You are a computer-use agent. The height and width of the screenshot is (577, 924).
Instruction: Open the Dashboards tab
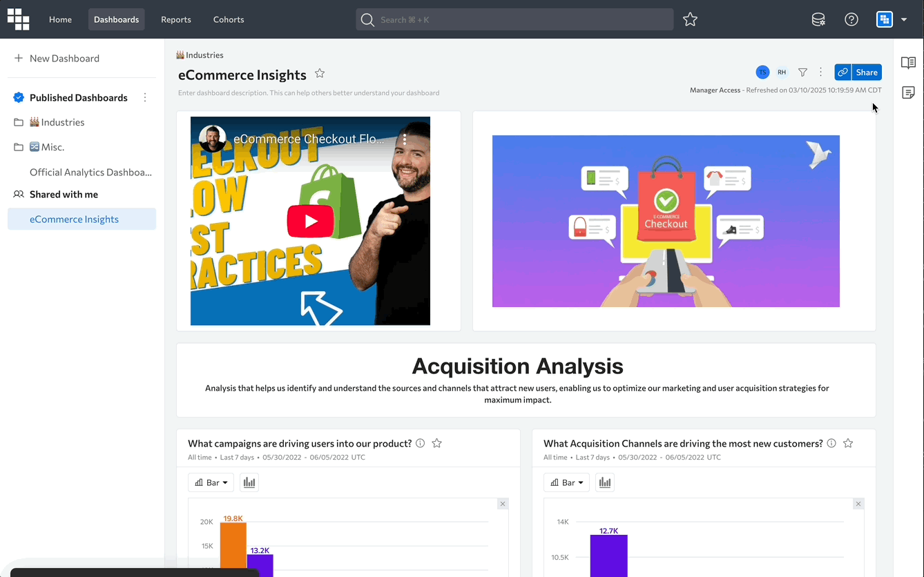[116, 19]
